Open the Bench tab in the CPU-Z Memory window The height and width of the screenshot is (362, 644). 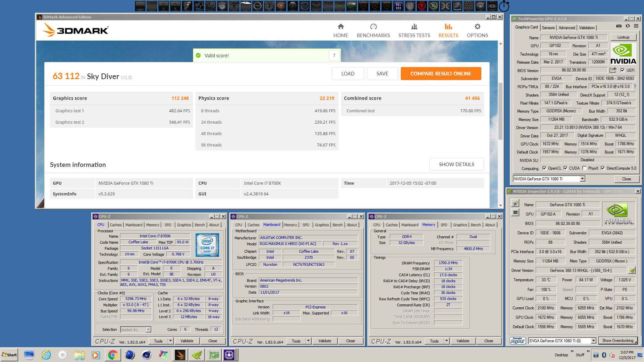tap(476, 225)
